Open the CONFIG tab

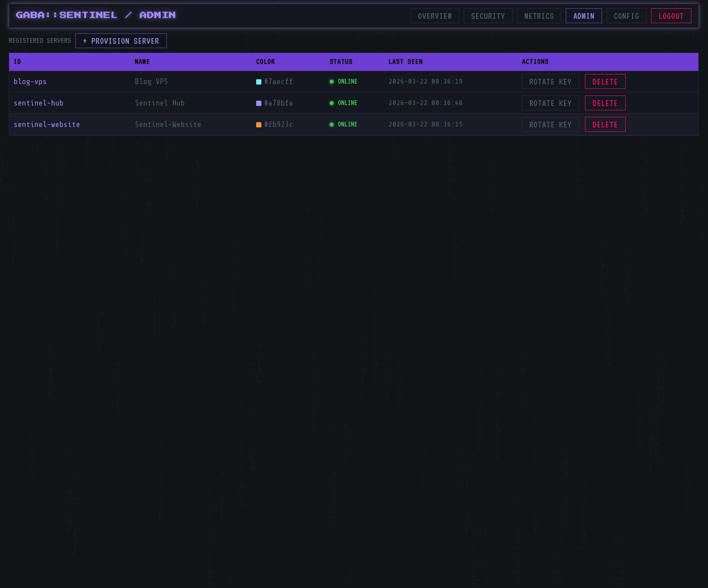click(626, 16)
